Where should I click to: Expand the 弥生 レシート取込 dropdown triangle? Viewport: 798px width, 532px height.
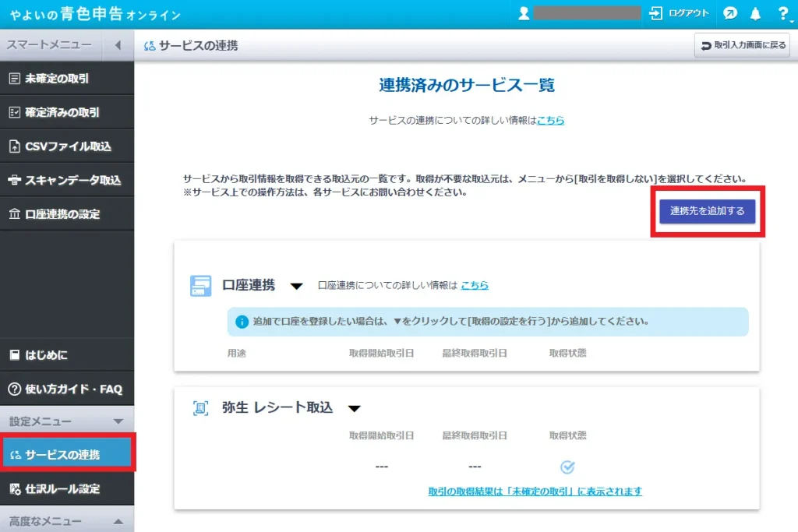(355, 408)
